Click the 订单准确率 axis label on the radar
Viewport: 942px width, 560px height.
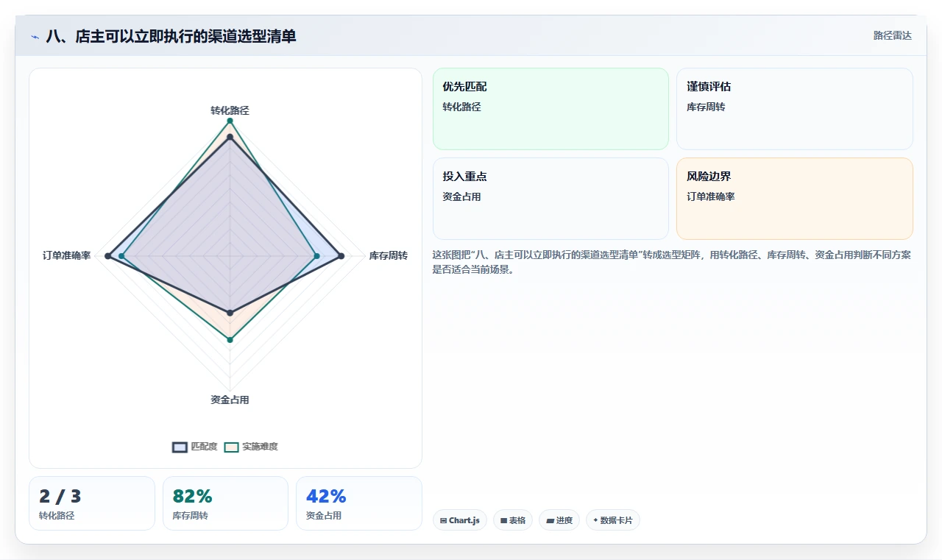click(67, 255)
